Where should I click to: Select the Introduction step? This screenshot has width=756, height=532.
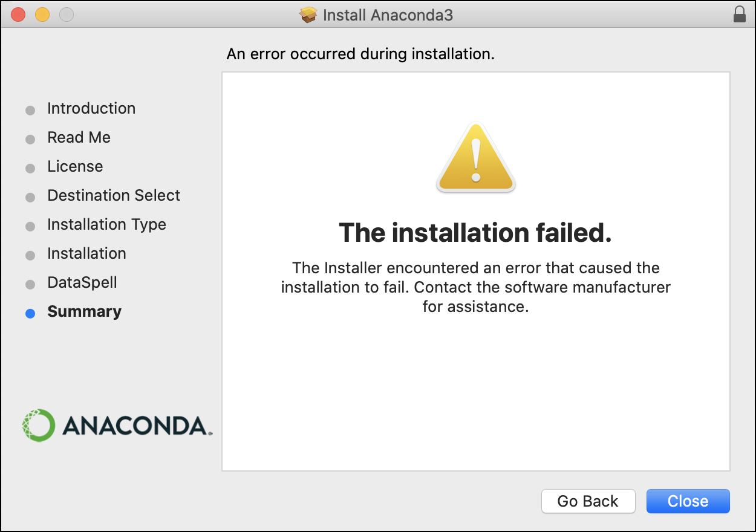91,108
